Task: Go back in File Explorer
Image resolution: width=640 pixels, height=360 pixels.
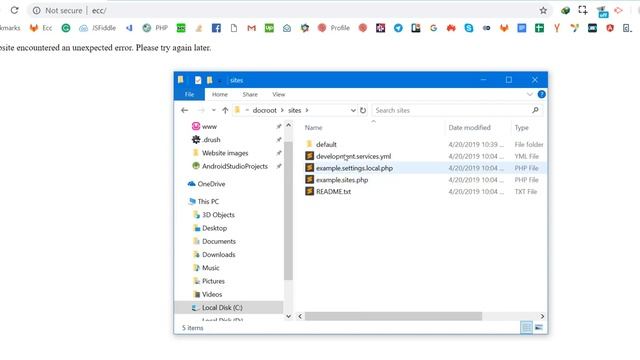Action: tap(184, 110)
